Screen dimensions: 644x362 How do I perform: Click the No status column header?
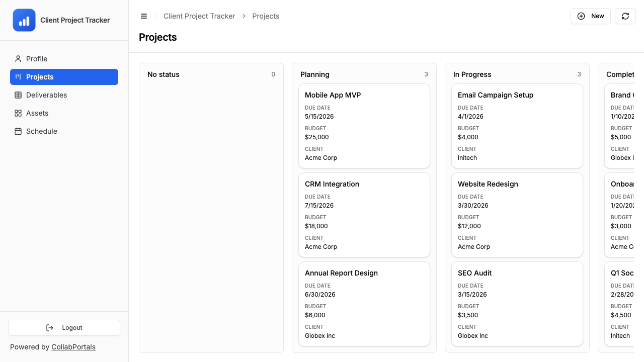click(x=164, y=74)
